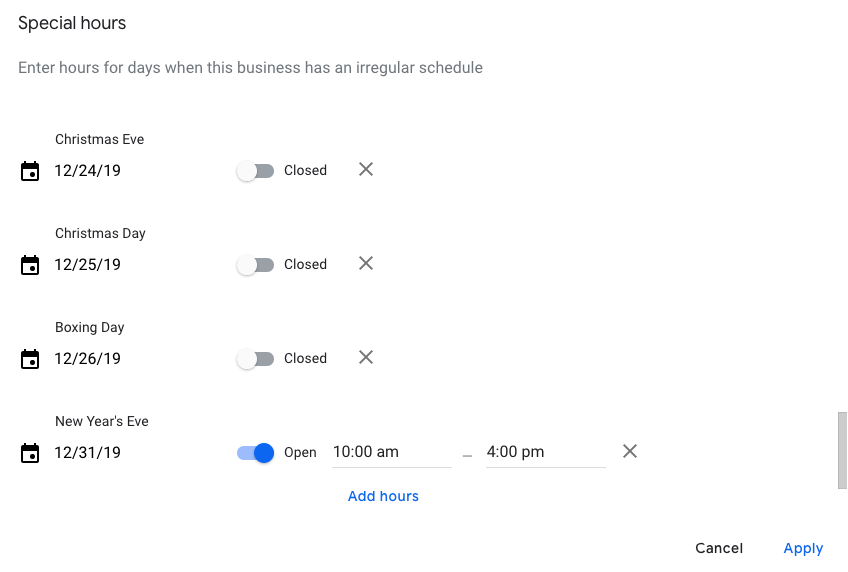Switch the Boxing Day toggle on
The width and height of the screenshot is (848, 572).
tap(255, 359)
